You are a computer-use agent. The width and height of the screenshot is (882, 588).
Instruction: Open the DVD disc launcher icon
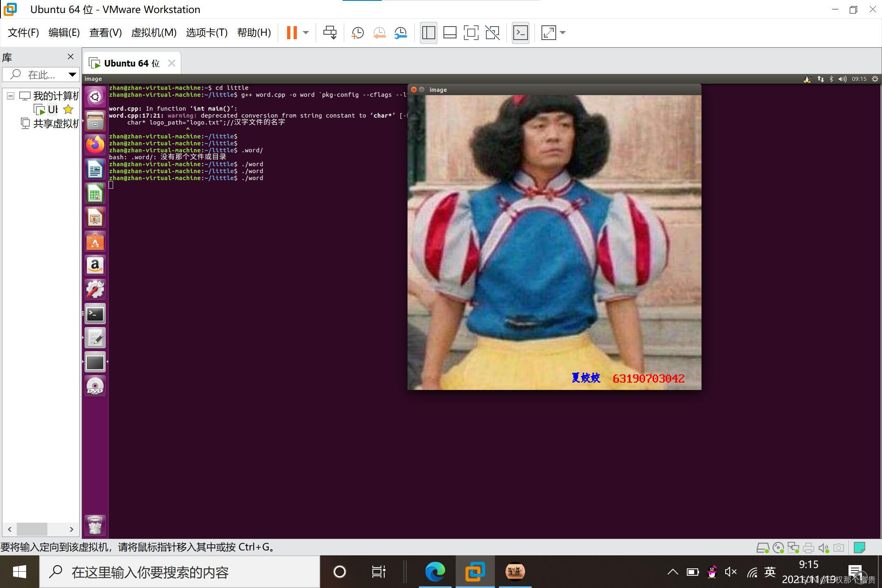coord(95,386)
